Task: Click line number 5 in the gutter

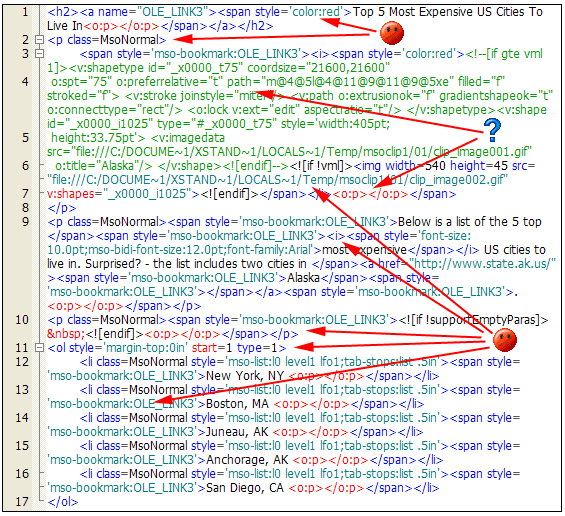Action: (25, 138)
